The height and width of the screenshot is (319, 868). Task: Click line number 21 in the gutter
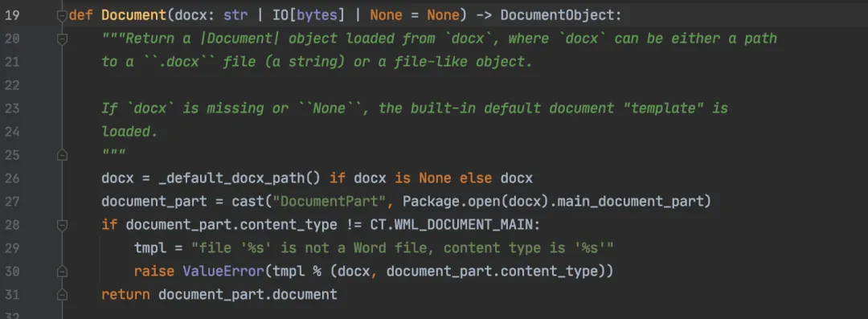[12, 62]
